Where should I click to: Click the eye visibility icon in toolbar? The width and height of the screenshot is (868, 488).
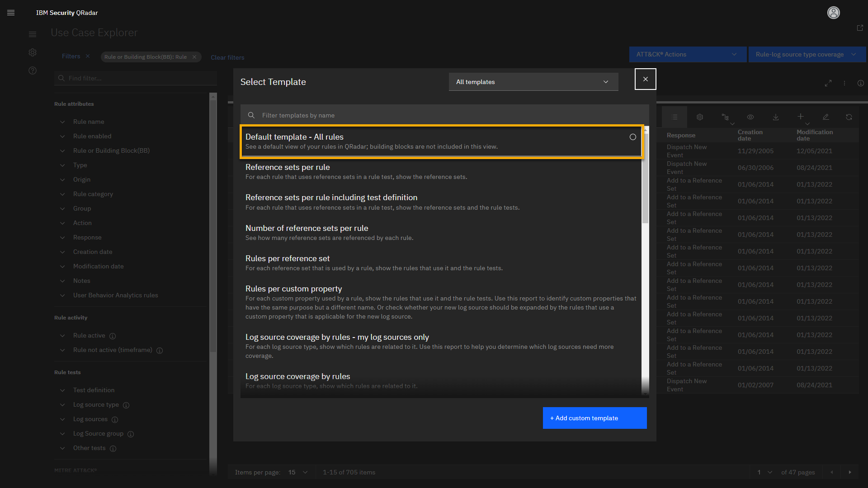750,117
